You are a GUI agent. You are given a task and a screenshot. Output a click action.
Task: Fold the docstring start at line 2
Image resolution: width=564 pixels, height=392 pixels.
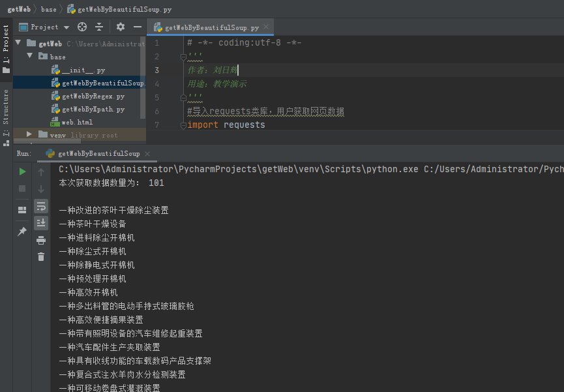(x=183, y=57)
